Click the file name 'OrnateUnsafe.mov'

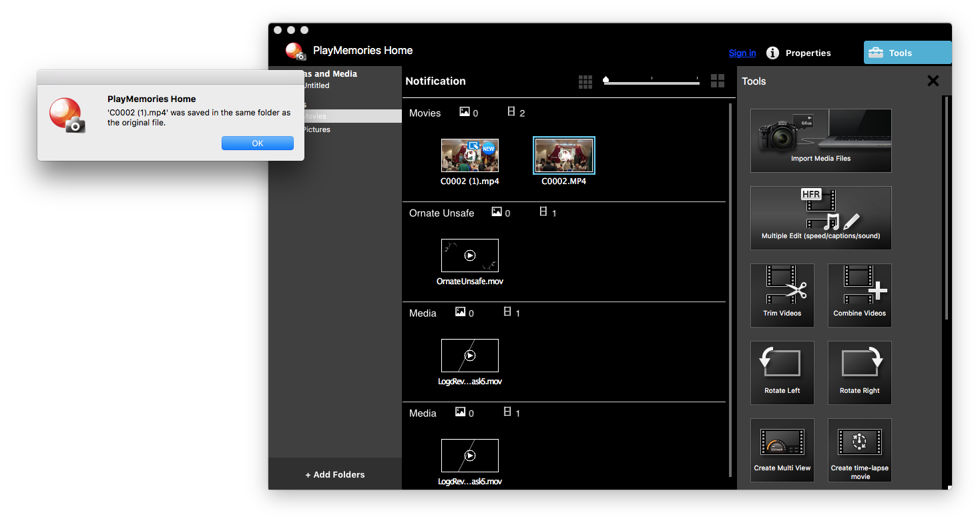coord(470,282)
